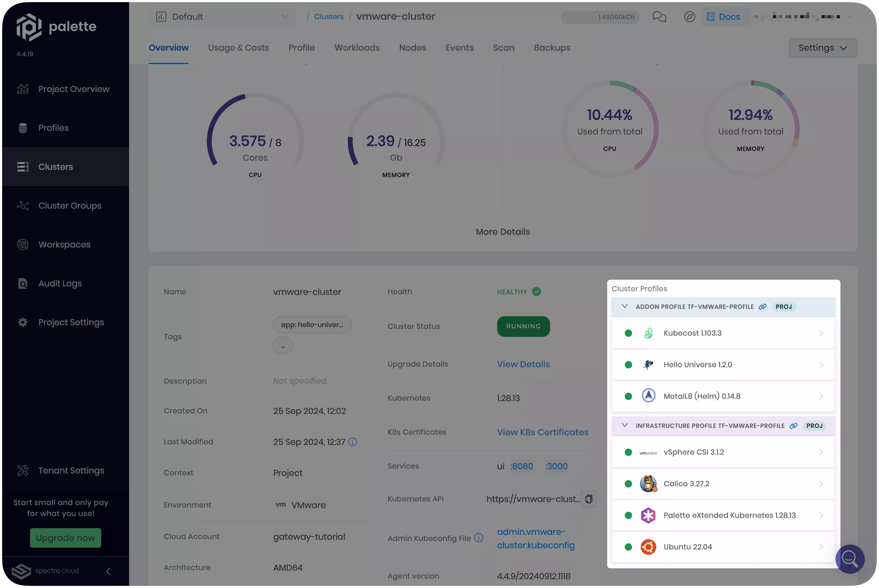879x588 pixels.
Task: Collapse the Addon Profile TF-VMWARE-PROFILE section
Action: tap(624, 306)
